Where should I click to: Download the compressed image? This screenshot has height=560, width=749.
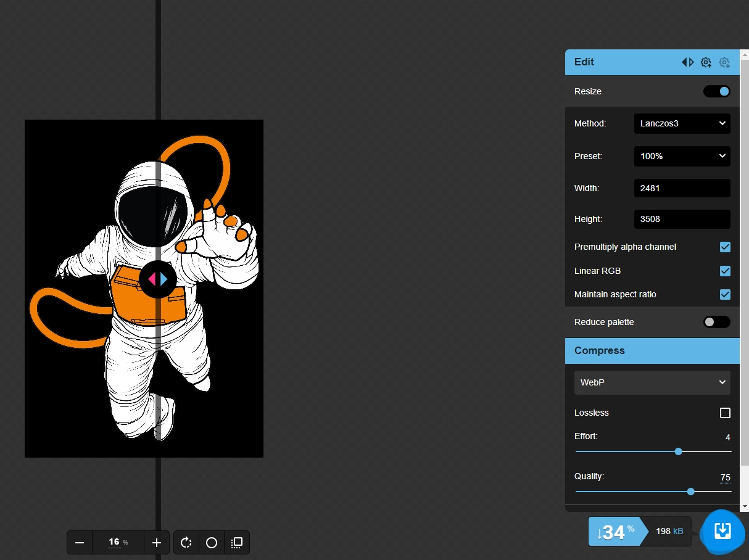722,531
